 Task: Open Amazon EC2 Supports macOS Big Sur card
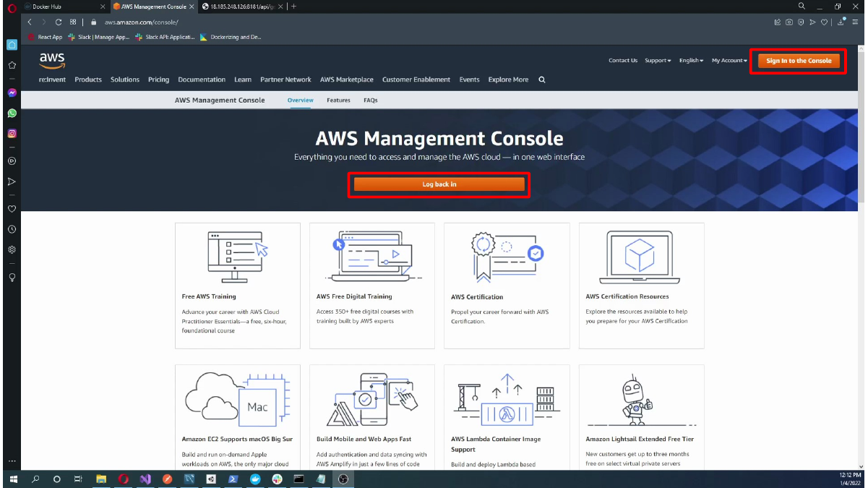(x=238, y=417)
